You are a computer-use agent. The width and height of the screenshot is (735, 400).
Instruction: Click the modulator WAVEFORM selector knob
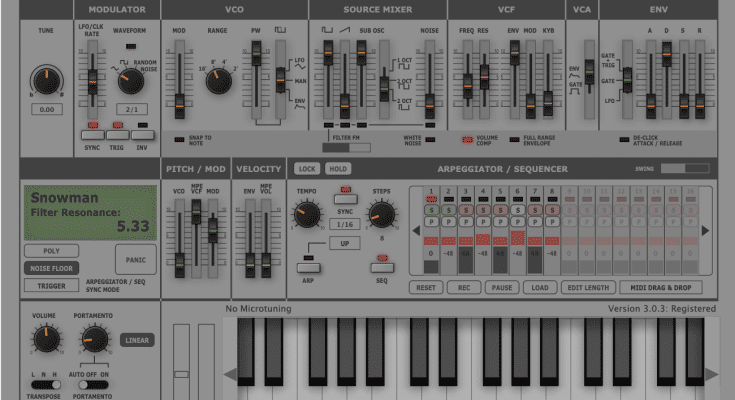coord(129,82)
